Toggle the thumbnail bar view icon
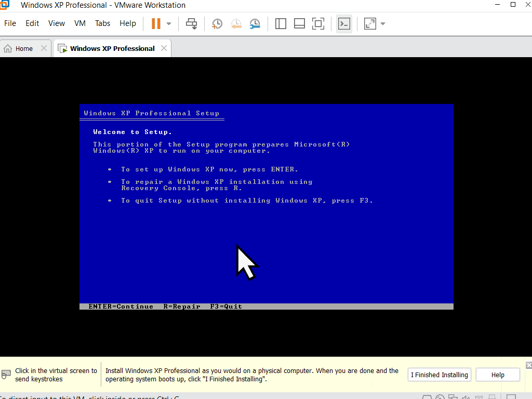Screen dimensions: 532x399 299,24
